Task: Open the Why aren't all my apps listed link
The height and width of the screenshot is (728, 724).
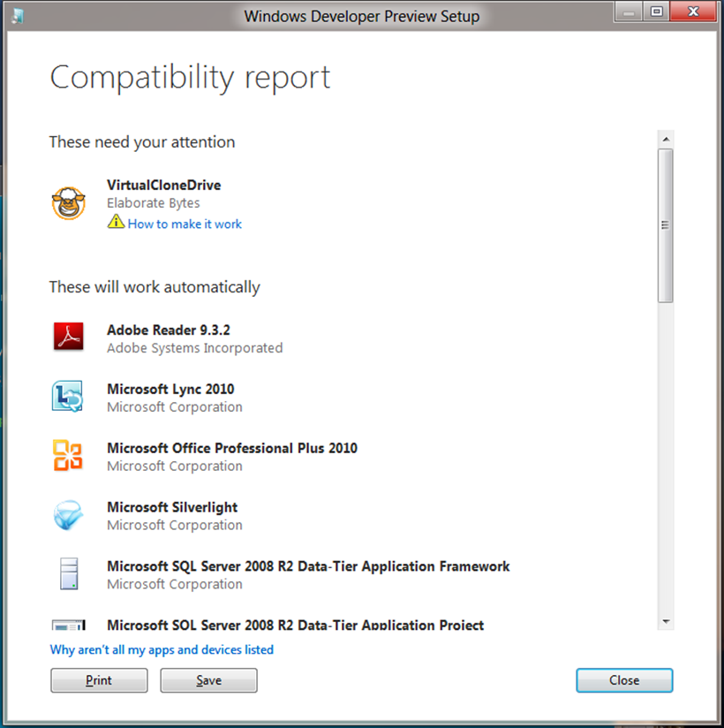Action: pos(161,649)
